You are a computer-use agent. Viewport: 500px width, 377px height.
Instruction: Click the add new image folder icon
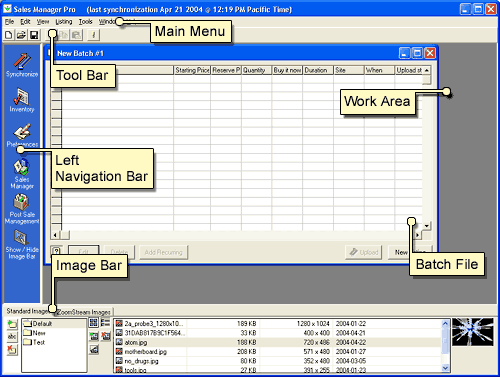12,324
